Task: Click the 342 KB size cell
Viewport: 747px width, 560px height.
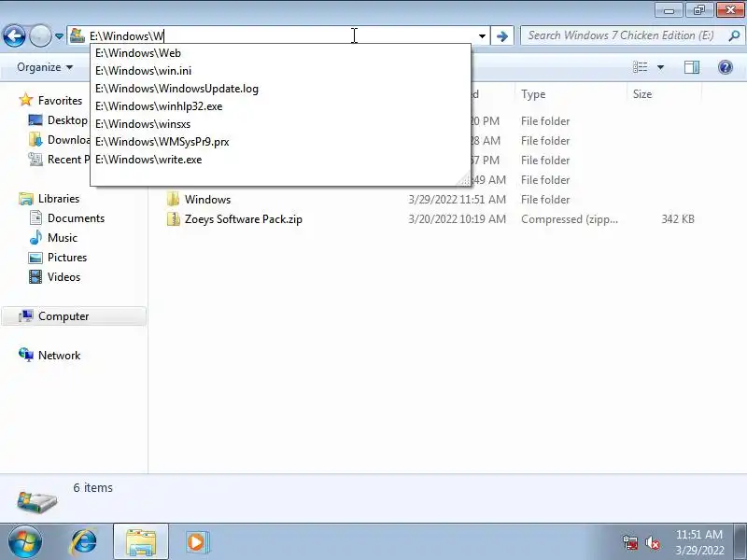Action: pos(678,219)
